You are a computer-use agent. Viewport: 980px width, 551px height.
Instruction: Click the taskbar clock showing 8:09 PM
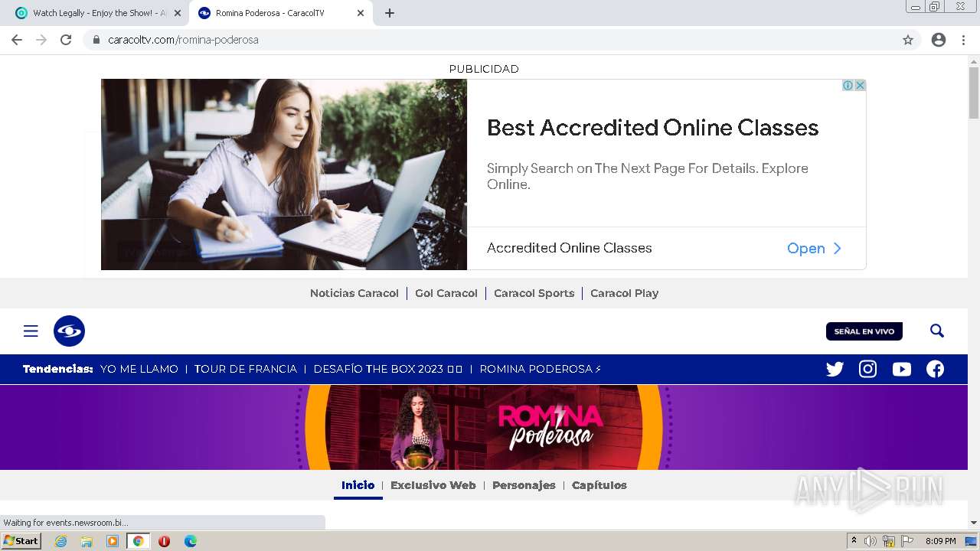point(940,541)
